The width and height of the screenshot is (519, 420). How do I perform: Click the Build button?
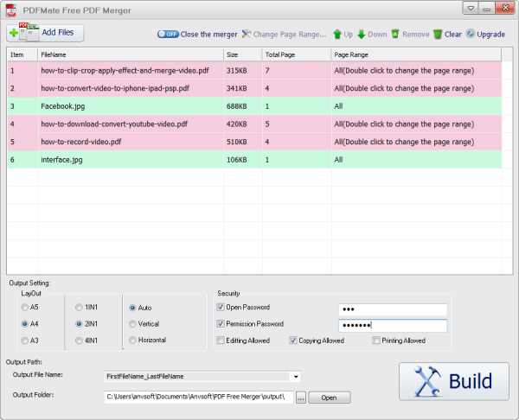[454, 381]
